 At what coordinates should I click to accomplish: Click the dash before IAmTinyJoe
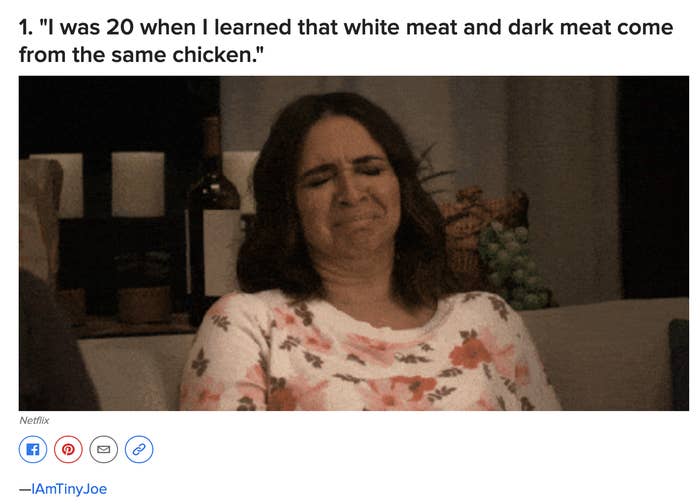click(x=25, y=489)
